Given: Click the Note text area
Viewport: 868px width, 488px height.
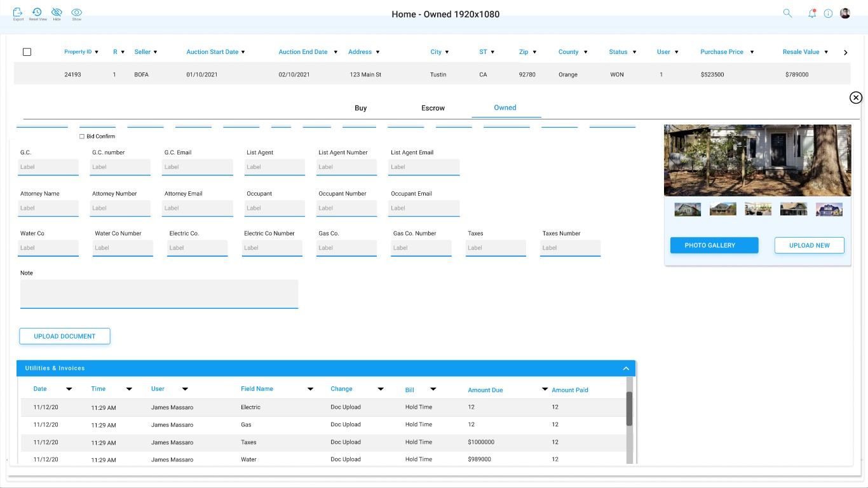Looking at the screenshot, I should [159, 294].
